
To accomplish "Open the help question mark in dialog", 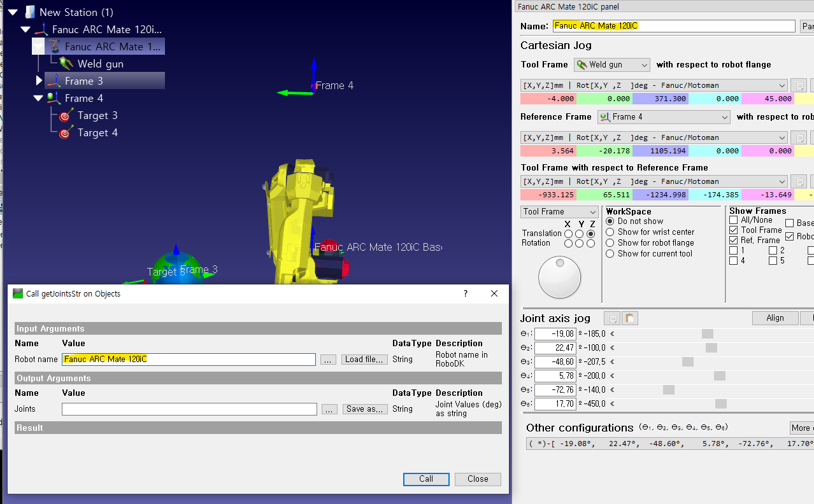I will pos(466,293).
